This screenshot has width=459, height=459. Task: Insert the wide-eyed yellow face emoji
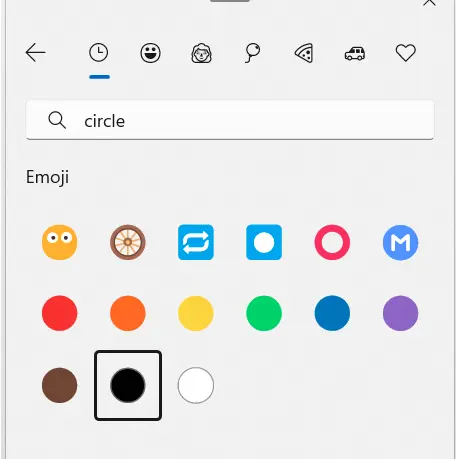click(60, 242)
